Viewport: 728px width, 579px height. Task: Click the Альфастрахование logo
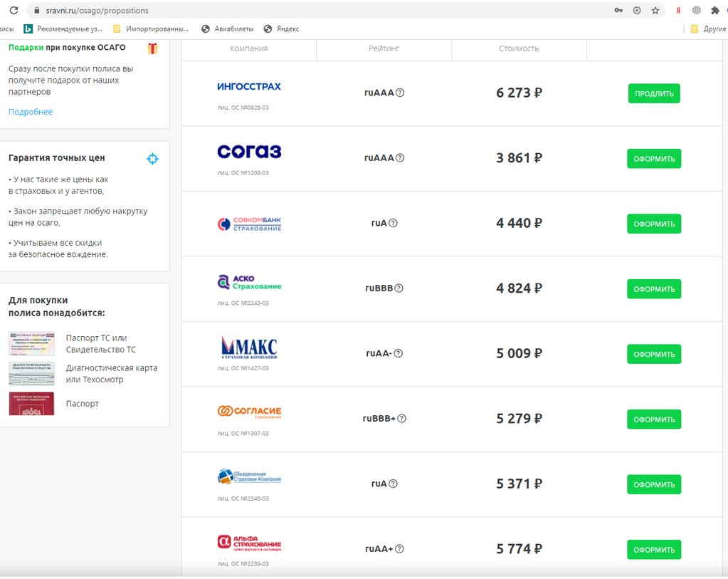click(x=249, y=543)
